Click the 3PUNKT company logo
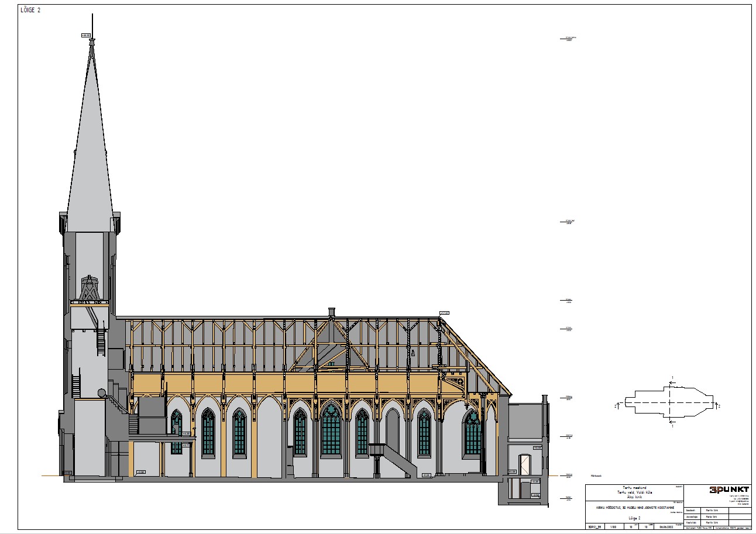 pyautogui.click(x=728, y=490)
